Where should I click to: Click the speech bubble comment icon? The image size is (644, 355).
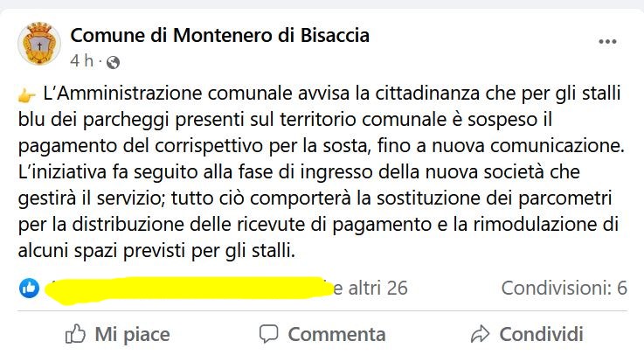tap(269, 334)
